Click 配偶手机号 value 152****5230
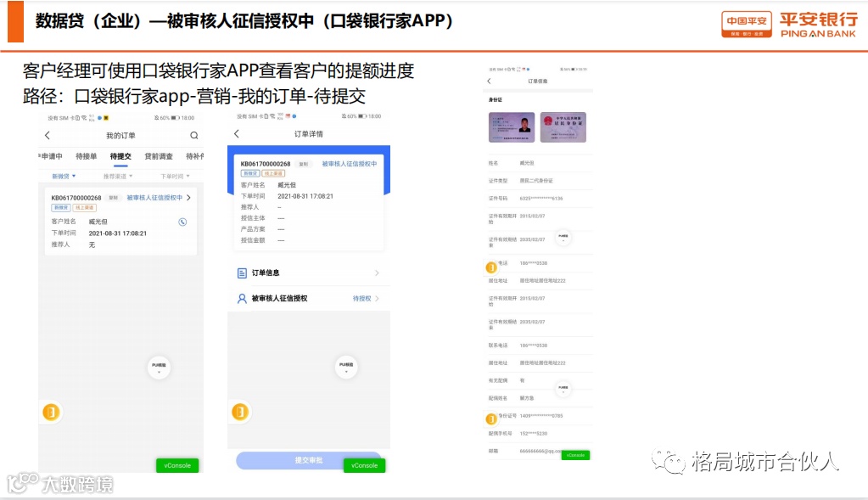The image size is (868, 500). [534, 434]
